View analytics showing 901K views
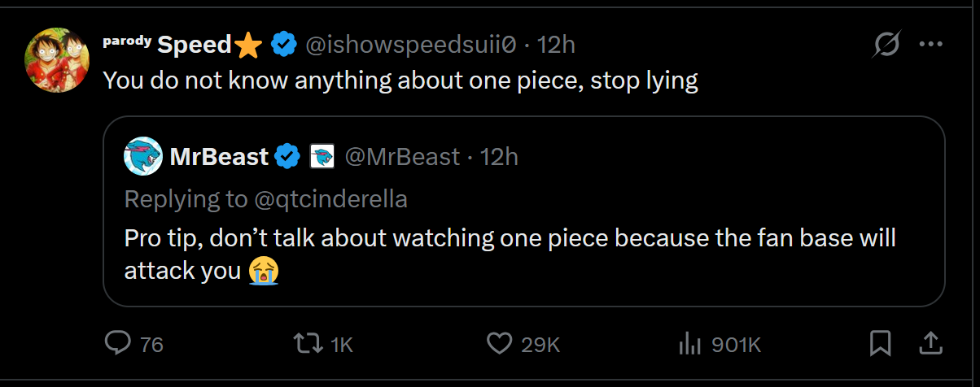980x387 pixels. click(690, 344)
